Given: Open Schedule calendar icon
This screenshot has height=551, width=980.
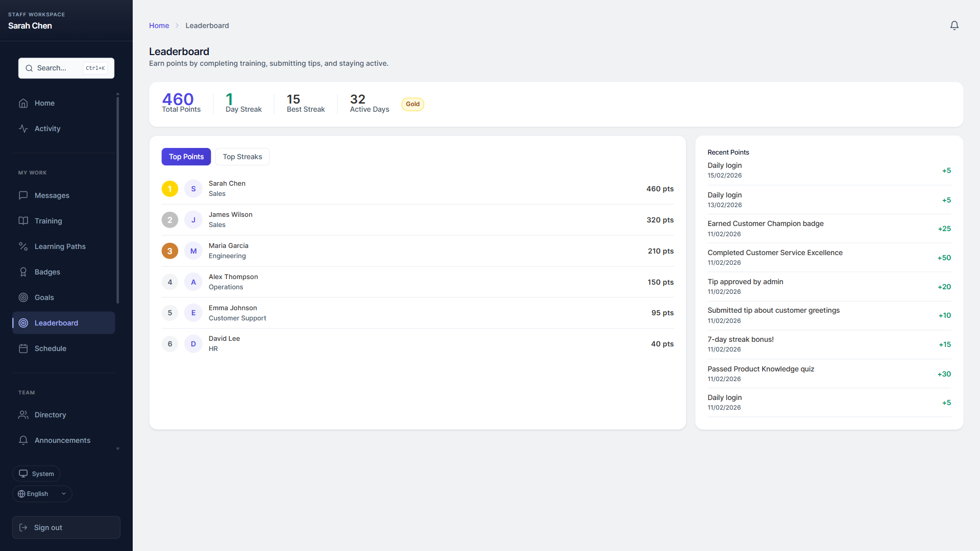Looking at the screenshot, I should pos(23,348).
